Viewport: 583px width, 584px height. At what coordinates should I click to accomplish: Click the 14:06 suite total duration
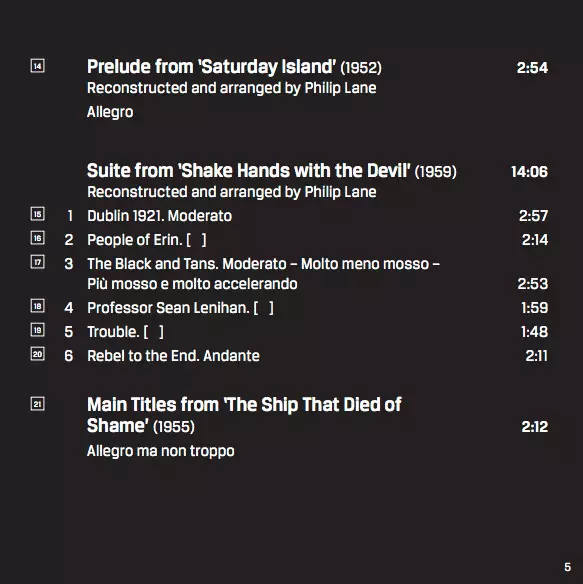point(529,172)
